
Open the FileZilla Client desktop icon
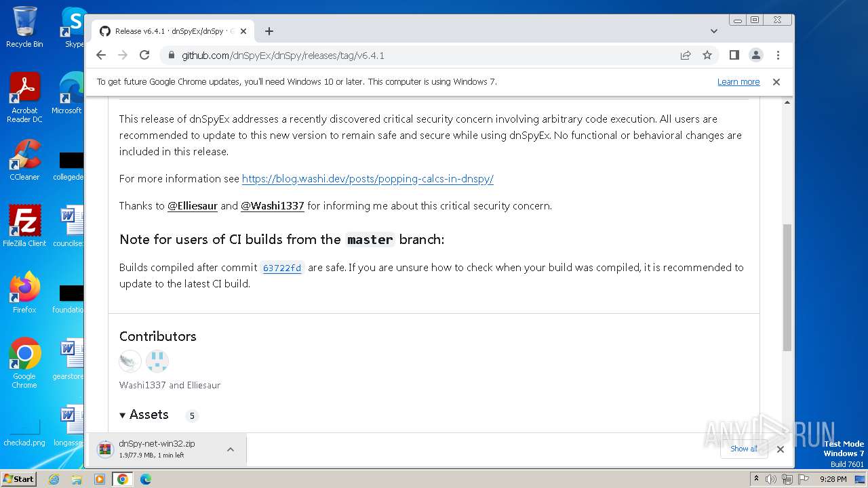click(24, 226)
